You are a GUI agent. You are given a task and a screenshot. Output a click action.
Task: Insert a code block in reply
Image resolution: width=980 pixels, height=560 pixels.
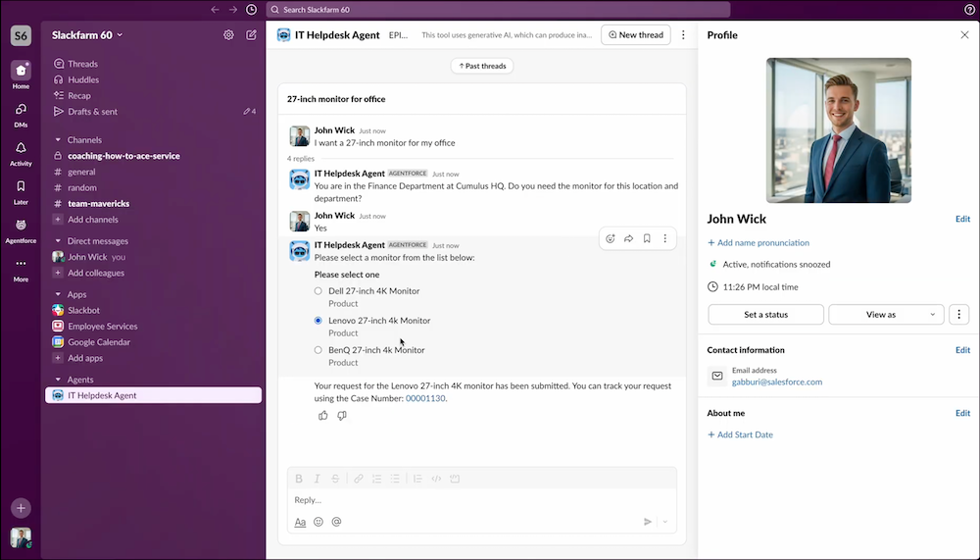point(455,479)
